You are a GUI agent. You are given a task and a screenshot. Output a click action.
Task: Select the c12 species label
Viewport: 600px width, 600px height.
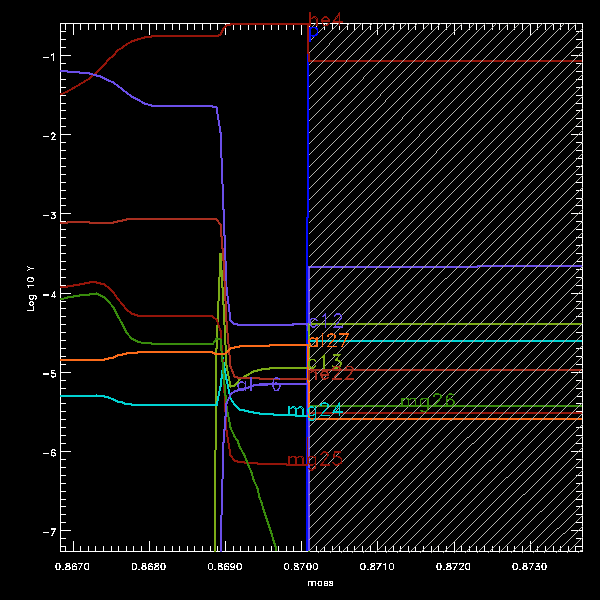coord(326,321)
